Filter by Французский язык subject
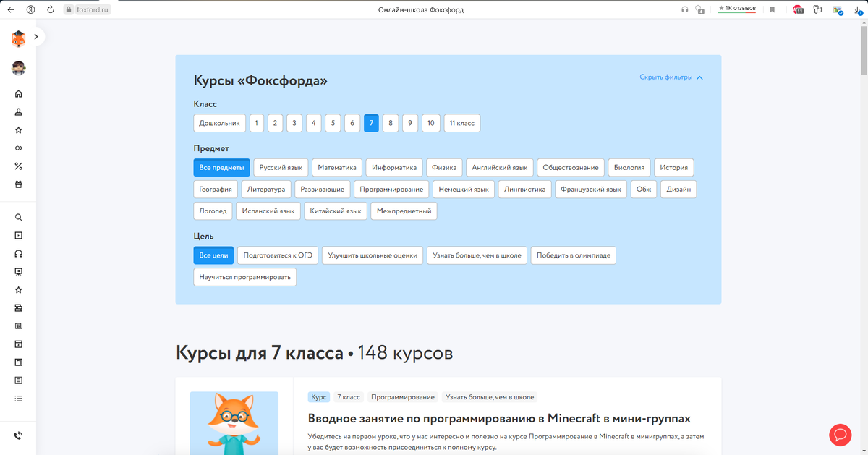The image size is (868, 455). tap(591, 190)
